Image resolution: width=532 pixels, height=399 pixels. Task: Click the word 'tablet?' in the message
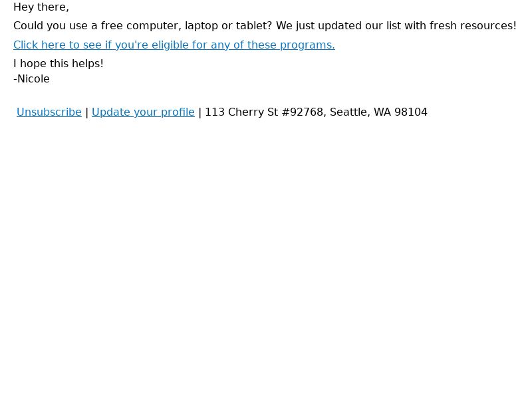(x=254, y=26)
